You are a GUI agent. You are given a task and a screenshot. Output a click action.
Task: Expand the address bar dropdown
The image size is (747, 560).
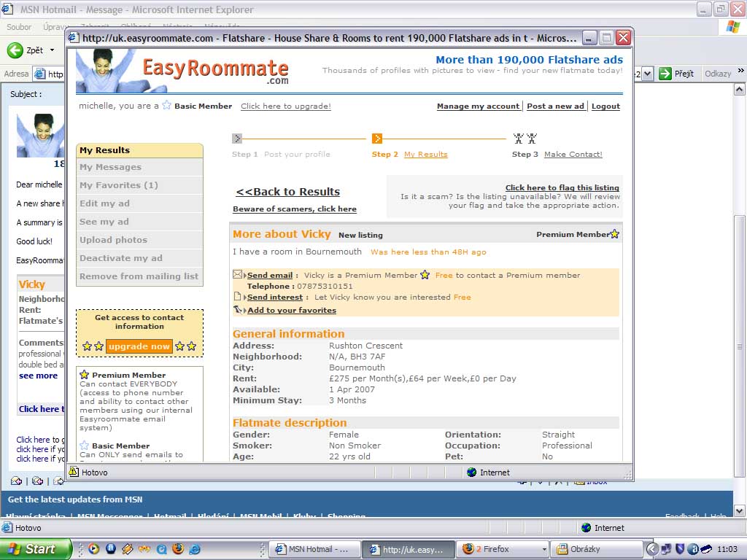[x=647, y=74]
